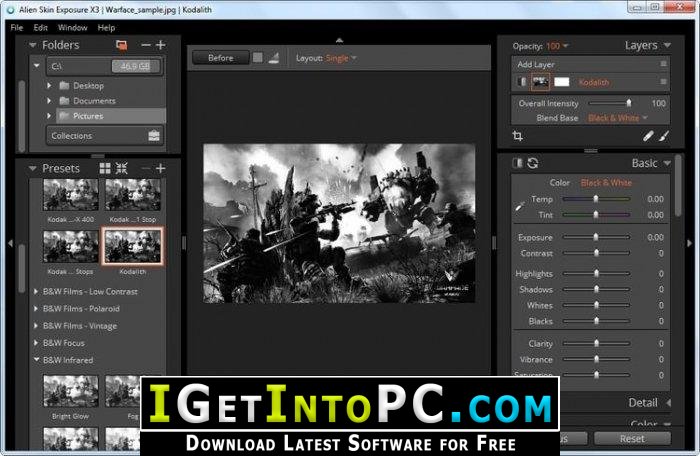Open the Blend Base Black & White dropdown
The height and width of the screenshot is (456, 700).
pos(618,118)
